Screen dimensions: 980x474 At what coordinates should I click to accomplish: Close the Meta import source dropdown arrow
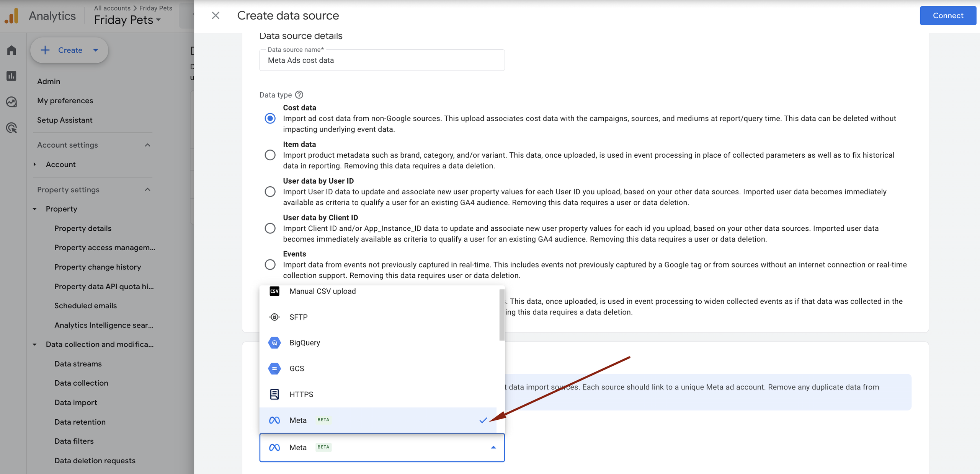[x=493, y=447]
